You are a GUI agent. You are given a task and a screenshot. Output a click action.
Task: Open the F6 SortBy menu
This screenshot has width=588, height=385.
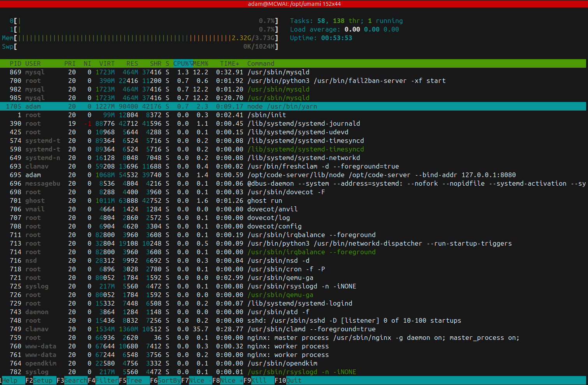click(165, 380)
